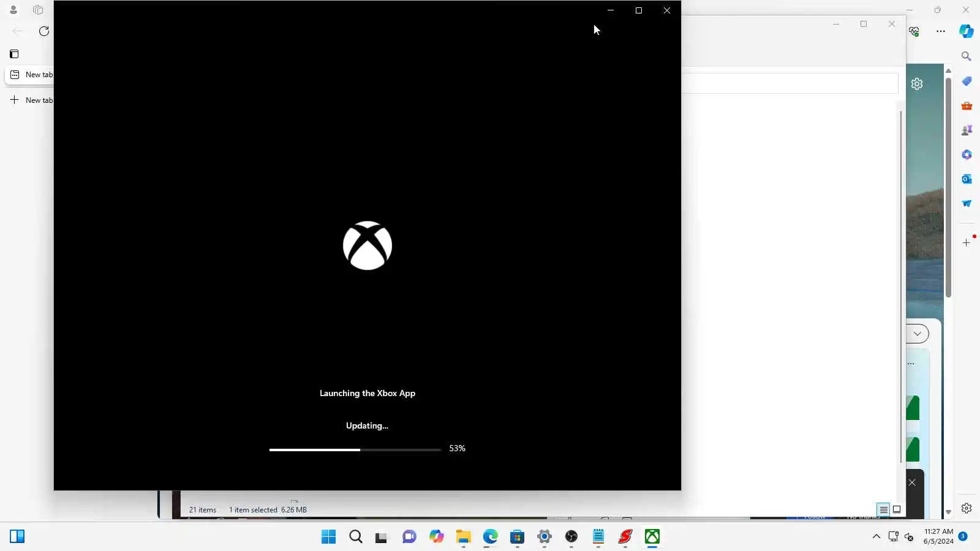
Task: Click the update progress bar at 53%
Action: 355,449
